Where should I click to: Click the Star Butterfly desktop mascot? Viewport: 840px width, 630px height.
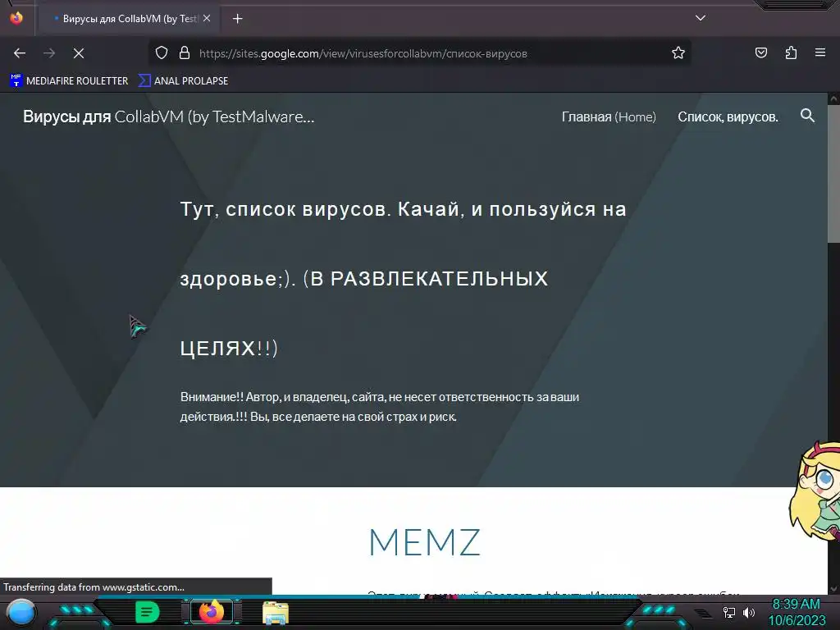815,491
